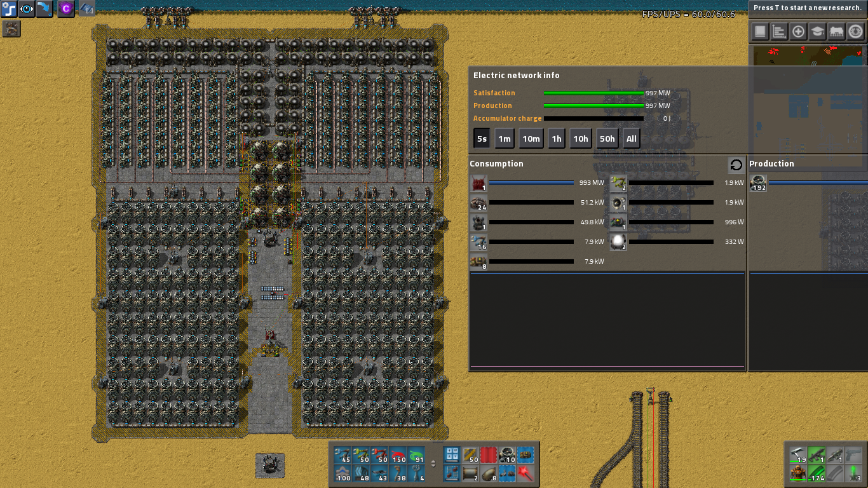Click the steam turbine production icon 192

[x=758, y=183]
